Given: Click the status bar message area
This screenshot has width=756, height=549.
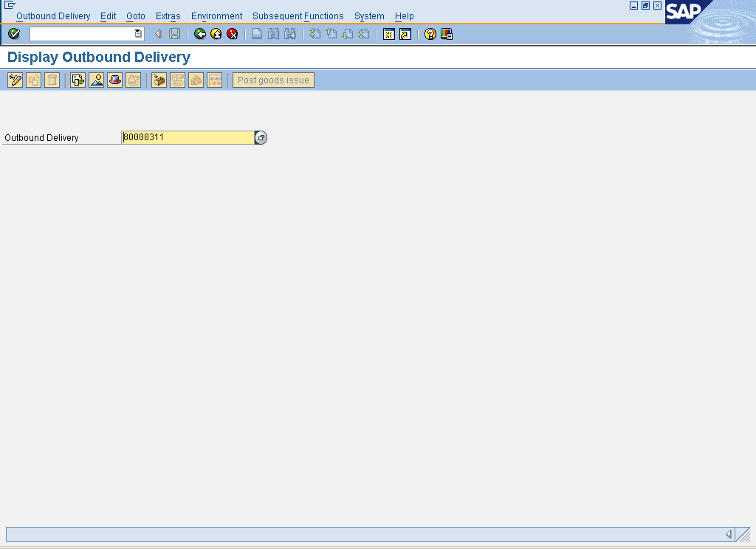Looking at the screenshot, I should pos(364,534).
